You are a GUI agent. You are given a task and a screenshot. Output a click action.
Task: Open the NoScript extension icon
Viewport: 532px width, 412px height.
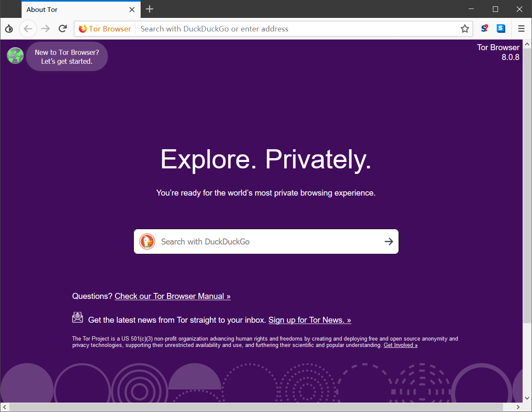[484, 28]
